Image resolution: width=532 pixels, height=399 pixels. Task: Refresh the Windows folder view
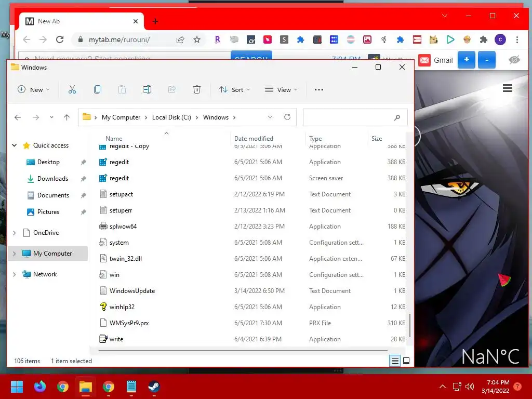tap(287, 117)
